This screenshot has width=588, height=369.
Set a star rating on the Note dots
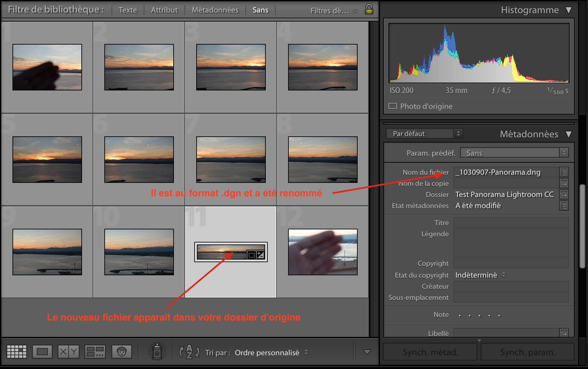479,315
